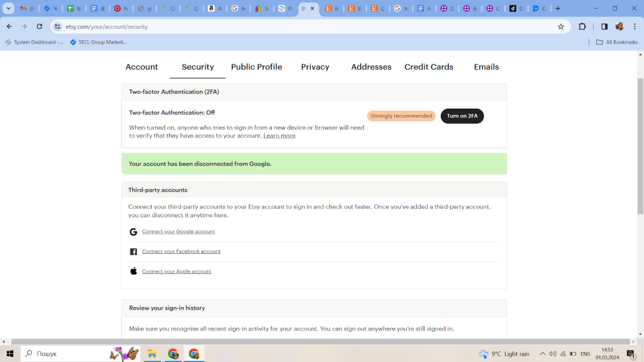This screenshot has height=362, width=644.
Task: Open the Privacy tab
Action: coord(315,67)
